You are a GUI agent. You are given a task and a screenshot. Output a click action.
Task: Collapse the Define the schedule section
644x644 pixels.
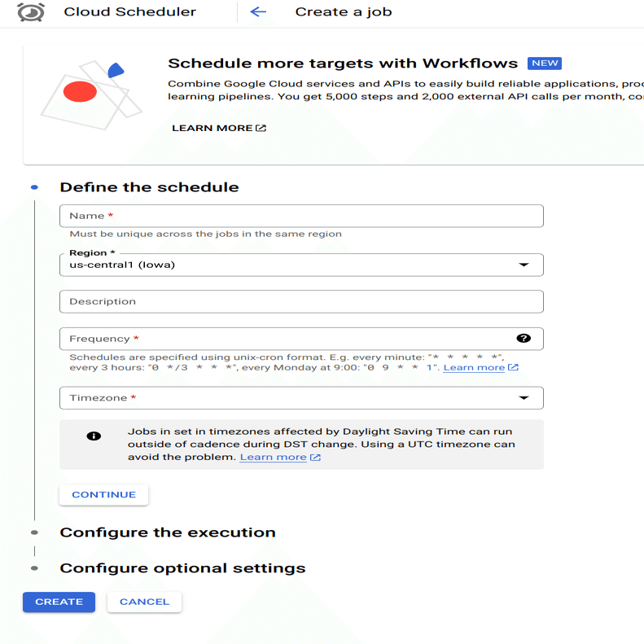149,187
